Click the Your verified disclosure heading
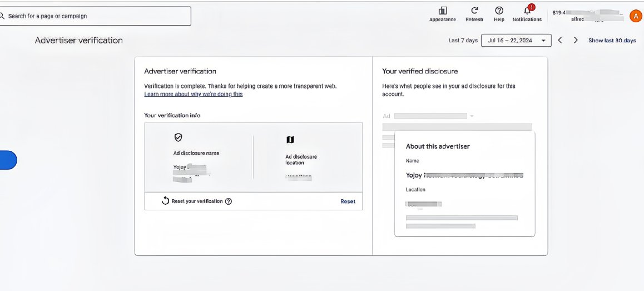Screen dimensions: 644x291 pyautogui.click(x=420, y=71)
